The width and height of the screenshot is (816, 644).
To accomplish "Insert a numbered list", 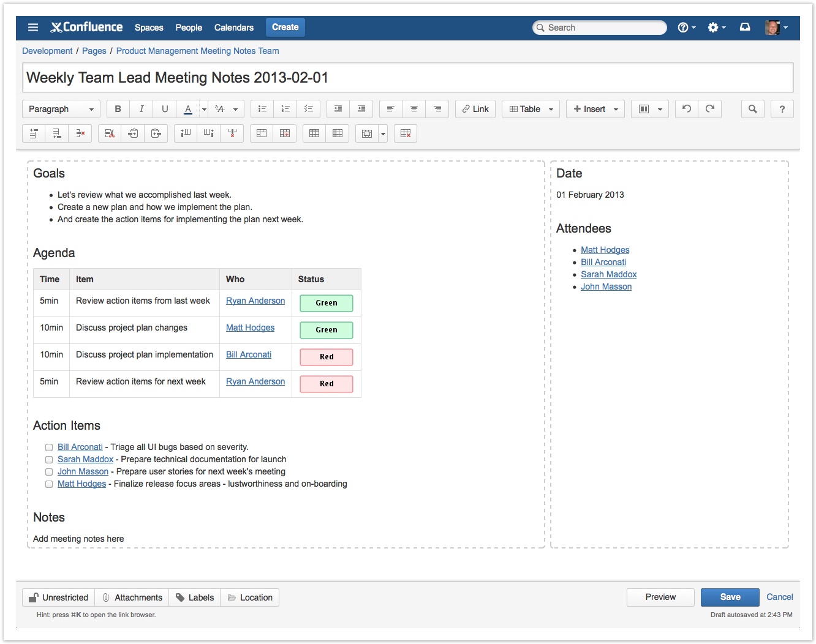I will coord(285,109).
